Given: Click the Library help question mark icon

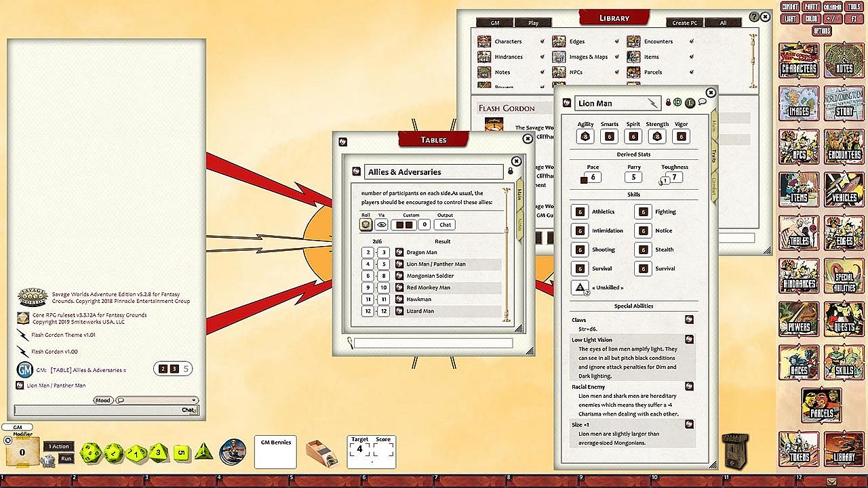Looking at the screenshot, I should [x=755, y=17].
